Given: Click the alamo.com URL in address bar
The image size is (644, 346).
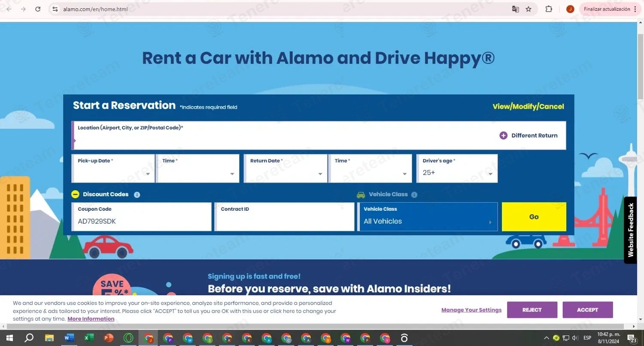Looking at the screenshot, I should [95, 9].
